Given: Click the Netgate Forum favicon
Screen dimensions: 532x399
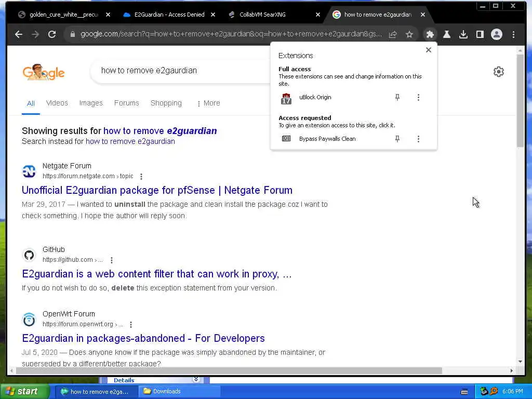Looking at the screenshot, I should click(29, 171).
